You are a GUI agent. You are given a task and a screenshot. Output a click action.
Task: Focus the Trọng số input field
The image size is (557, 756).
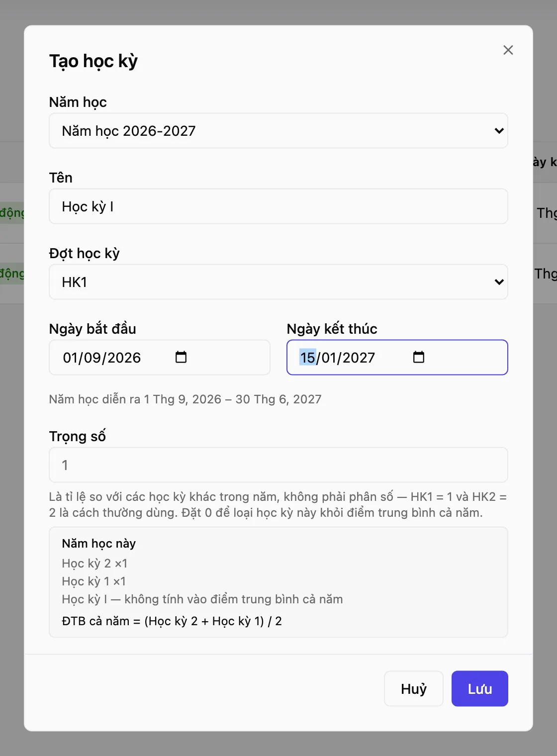tap(278, 465)
